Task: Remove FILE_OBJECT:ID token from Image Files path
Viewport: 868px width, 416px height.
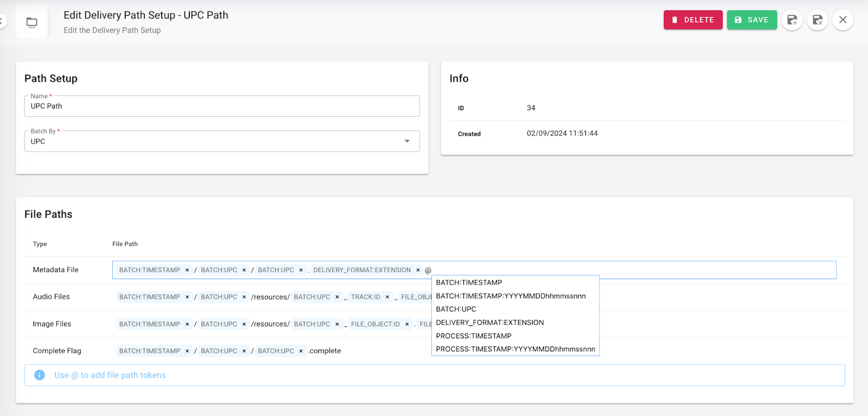Action: click(x=407, y=324)
